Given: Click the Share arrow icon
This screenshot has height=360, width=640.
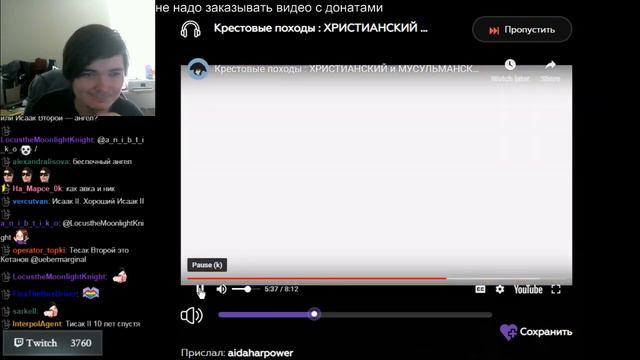Looking at the screenshot, I should click(x=551, y=64).
